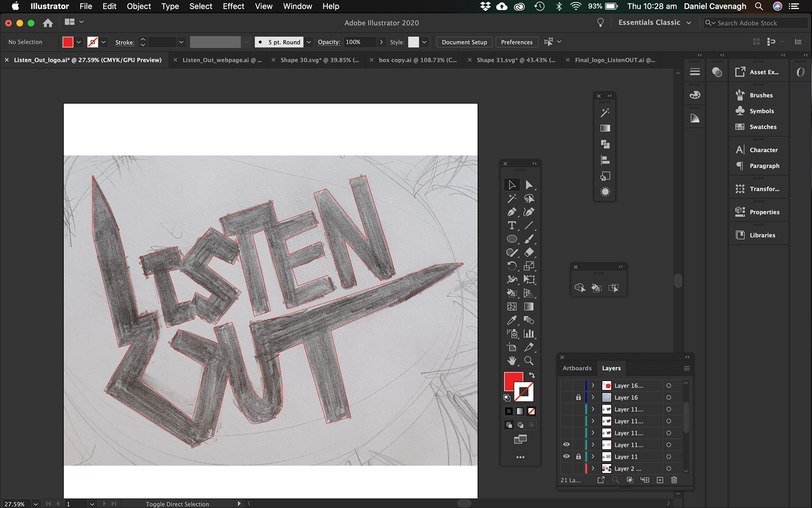Open the stroke weight dropdown
Screen dimensions: 812x508
(x=181, y=42)
